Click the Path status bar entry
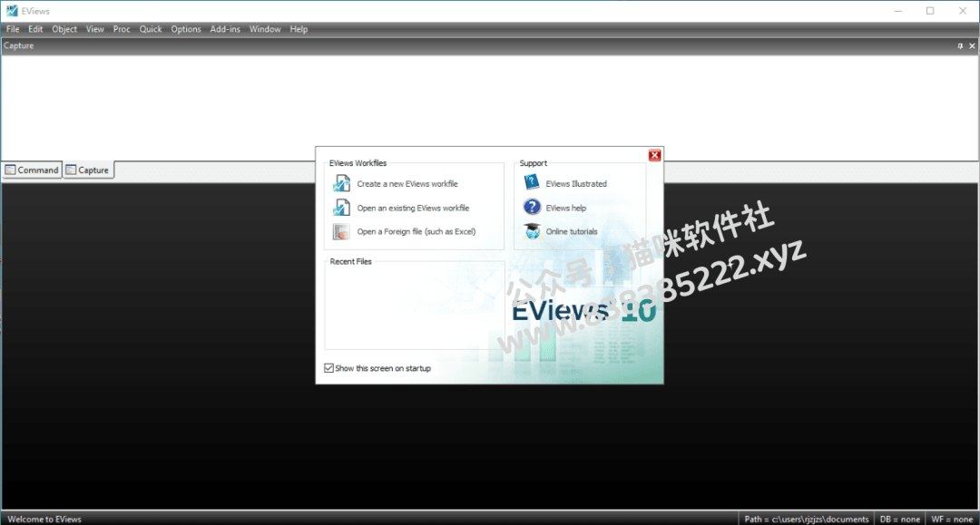The height and width of the screenshot is (525, 980). (807, 519)
